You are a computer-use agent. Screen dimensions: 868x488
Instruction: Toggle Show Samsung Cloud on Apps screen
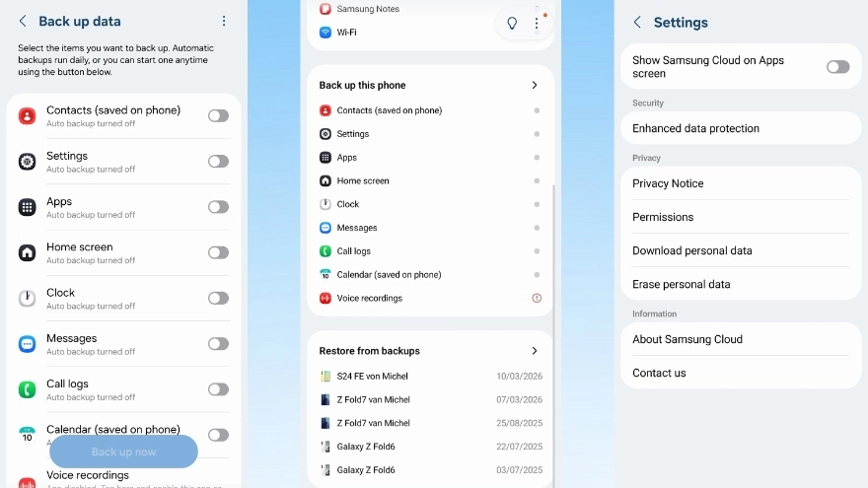(x=837, y=67)
